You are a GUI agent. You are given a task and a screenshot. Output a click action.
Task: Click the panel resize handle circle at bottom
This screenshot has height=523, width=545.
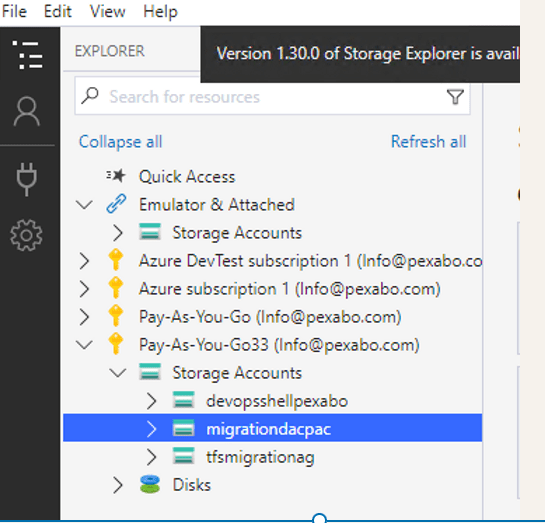[319, 519]
